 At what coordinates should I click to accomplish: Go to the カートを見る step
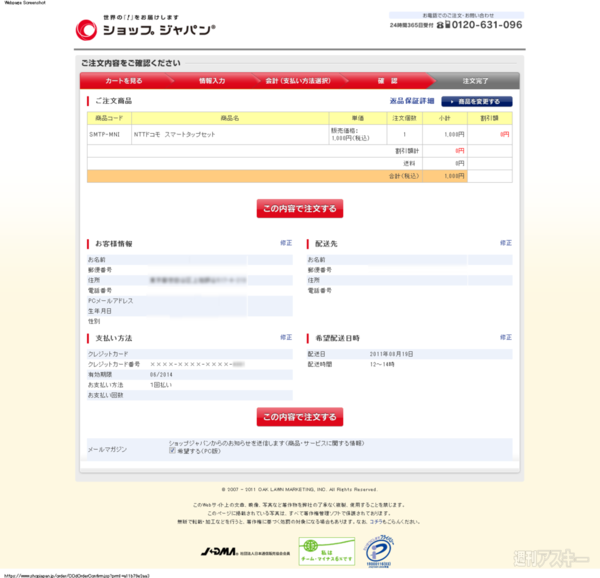coord(124,81)
